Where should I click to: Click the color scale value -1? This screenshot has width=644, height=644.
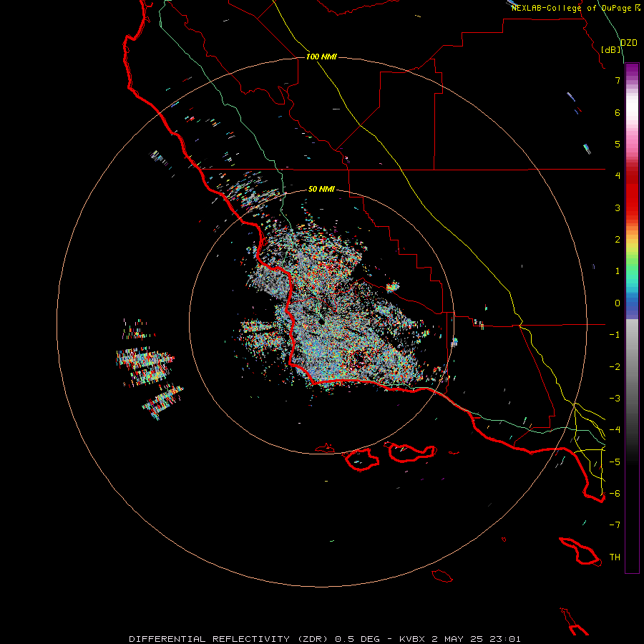pyautogui.click(x=615, y=335)
